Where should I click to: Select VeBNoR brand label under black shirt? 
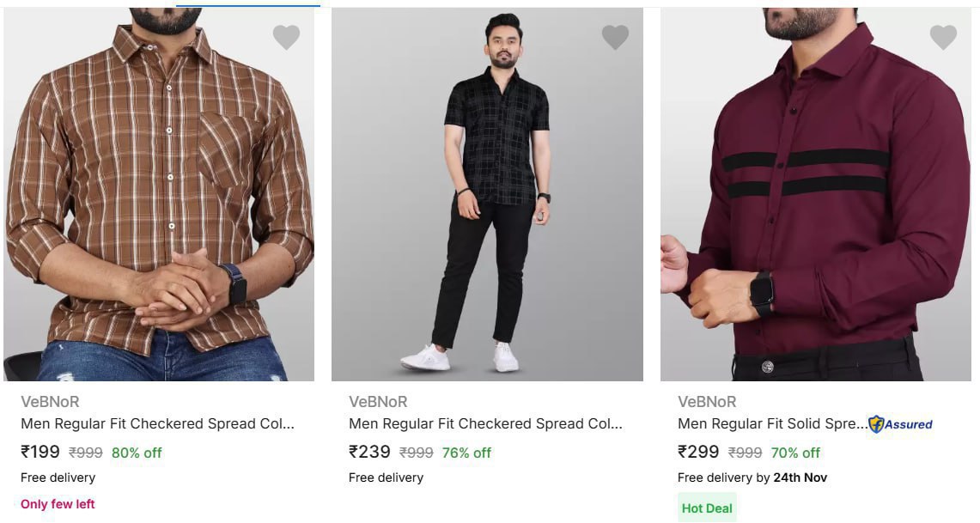(x=378, y=401)
